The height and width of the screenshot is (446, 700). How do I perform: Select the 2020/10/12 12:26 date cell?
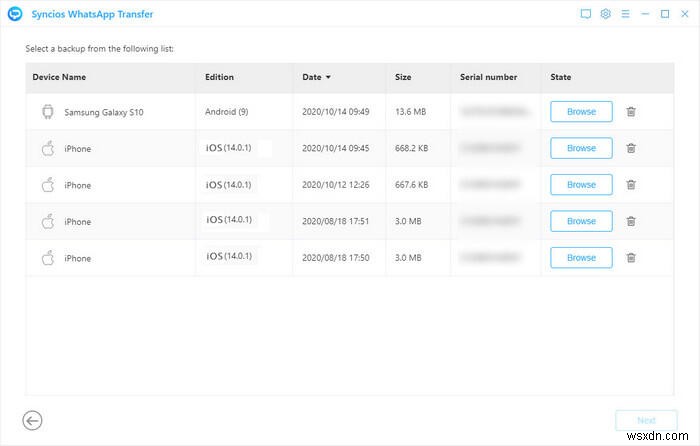336,185
